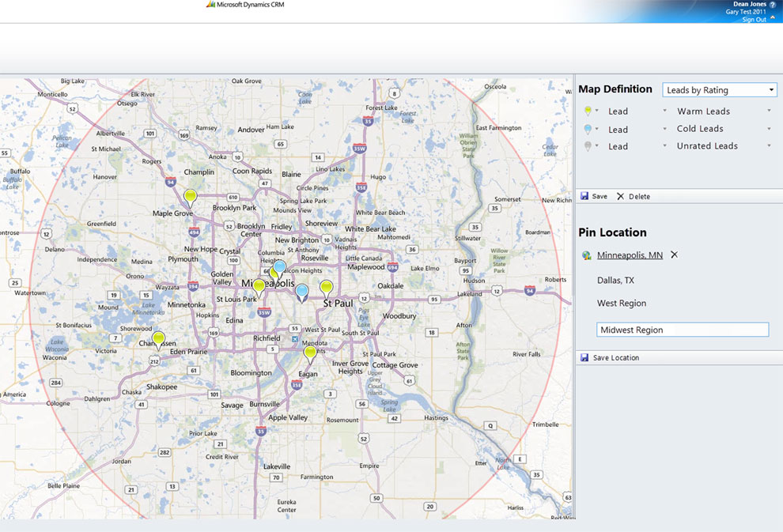Image resolution: width=783 pixels, height=532 pixels.
Task: Click the Lakeville label on the map
Action: tap(277, 466)
